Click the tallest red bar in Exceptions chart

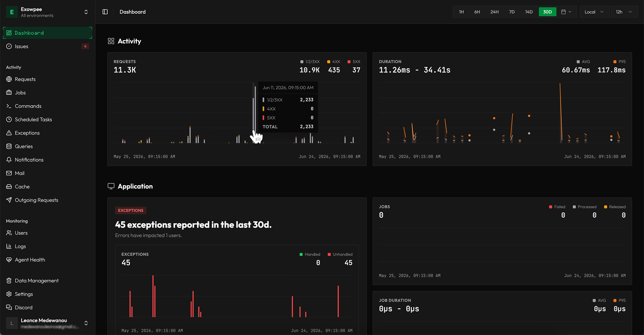click(x=153, y=296)
